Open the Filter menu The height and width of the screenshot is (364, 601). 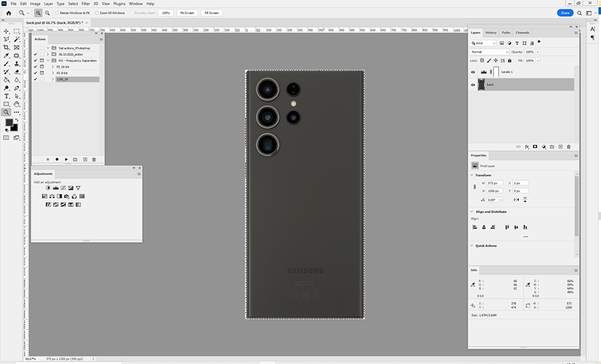point(85,4)
